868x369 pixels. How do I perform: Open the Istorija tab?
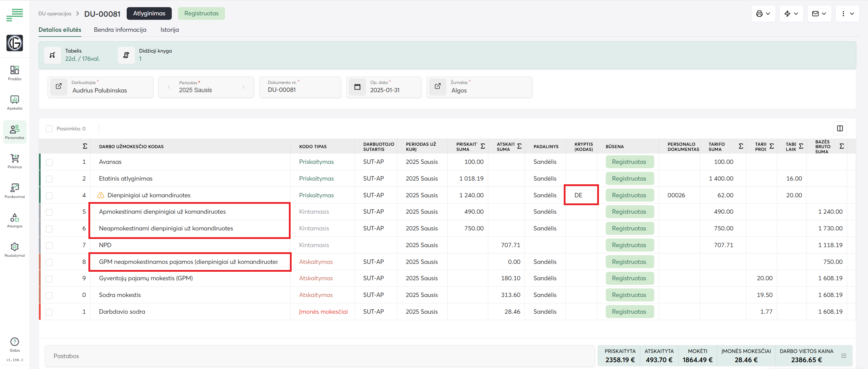(x=169, y=30)
